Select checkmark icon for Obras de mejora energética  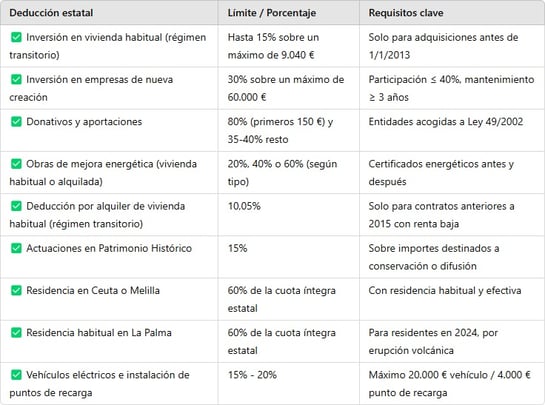pos(16,163)
